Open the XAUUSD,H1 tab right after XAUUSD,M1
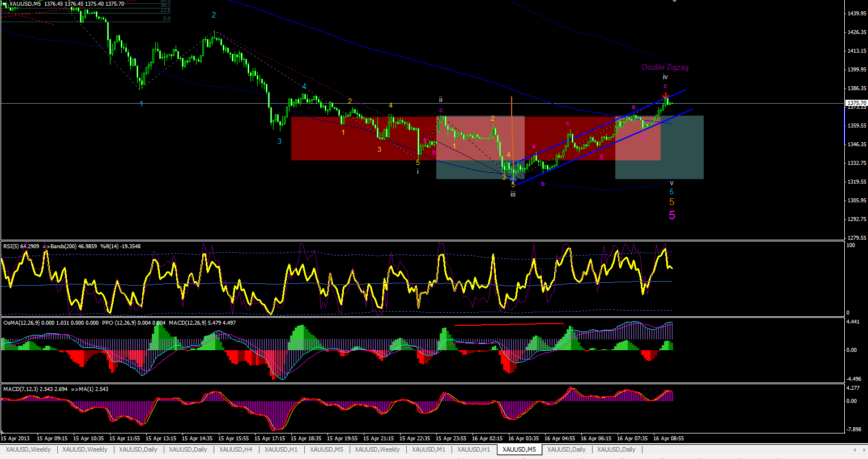Image resolution: width=868 pixels, height=459 pixels. [473, 449]
